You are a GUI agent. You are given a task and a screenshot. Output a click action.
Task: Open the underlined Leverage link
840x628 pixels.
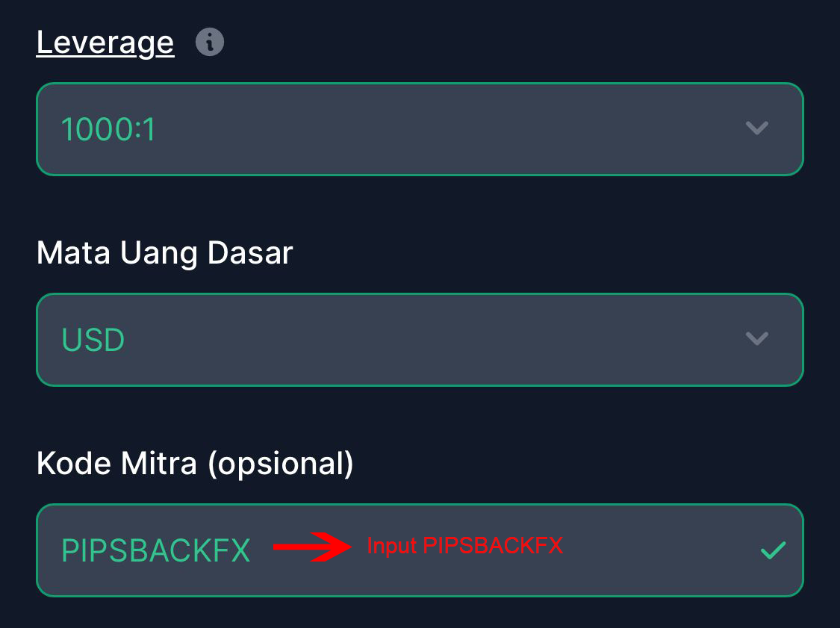coord(105,43)
